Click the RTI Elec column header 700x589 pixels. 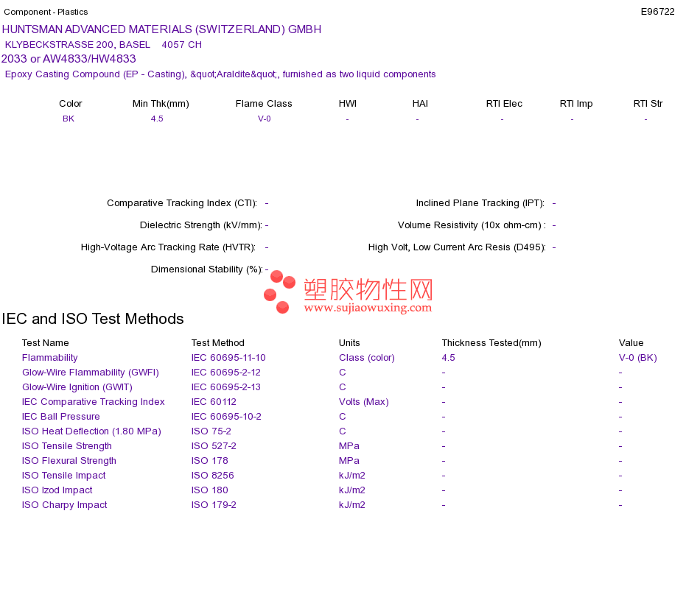(504, 104)
